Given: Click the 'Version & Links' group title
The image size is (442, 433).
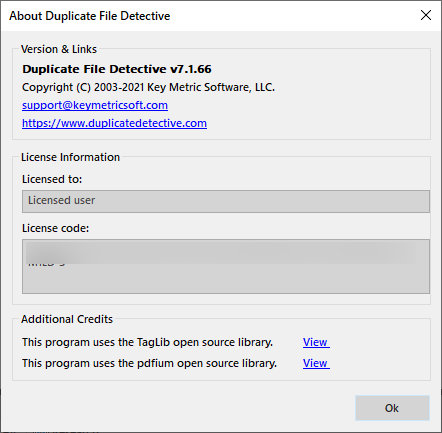Looking at the screenshot, I should (59, 49).
